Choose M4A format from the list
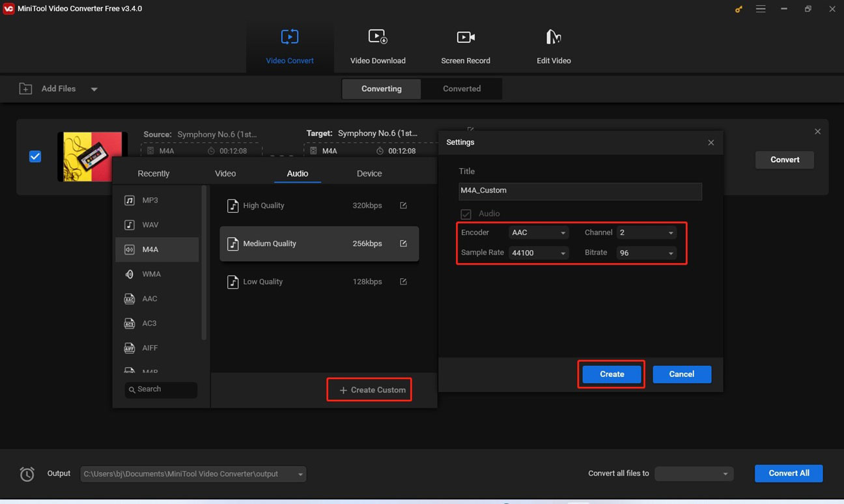The image size is (844, 504). point(157,249)
